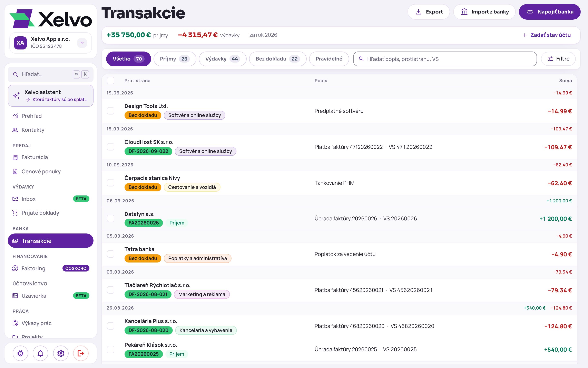Screen dimensions: 588x368
Task: Click the Export button
Action: click(429, 12)
